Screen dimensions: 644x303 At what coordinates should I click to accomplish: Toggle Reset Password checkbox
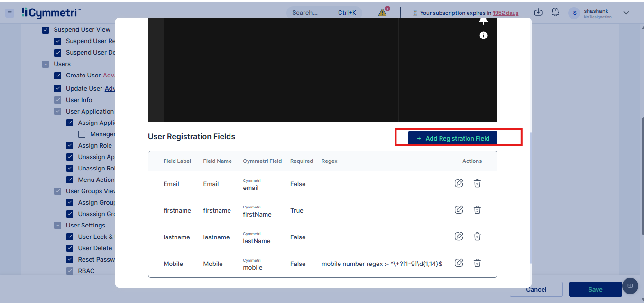(70, 260)
